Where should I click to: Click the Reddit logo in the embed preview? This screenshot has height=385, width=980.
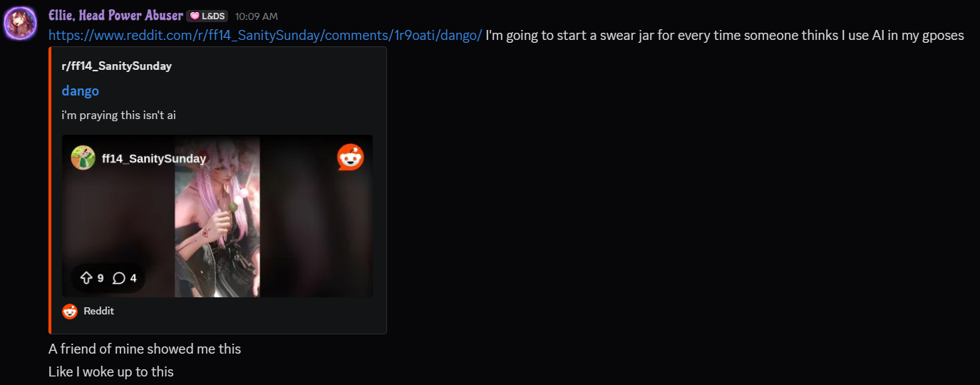pos(350,158)
